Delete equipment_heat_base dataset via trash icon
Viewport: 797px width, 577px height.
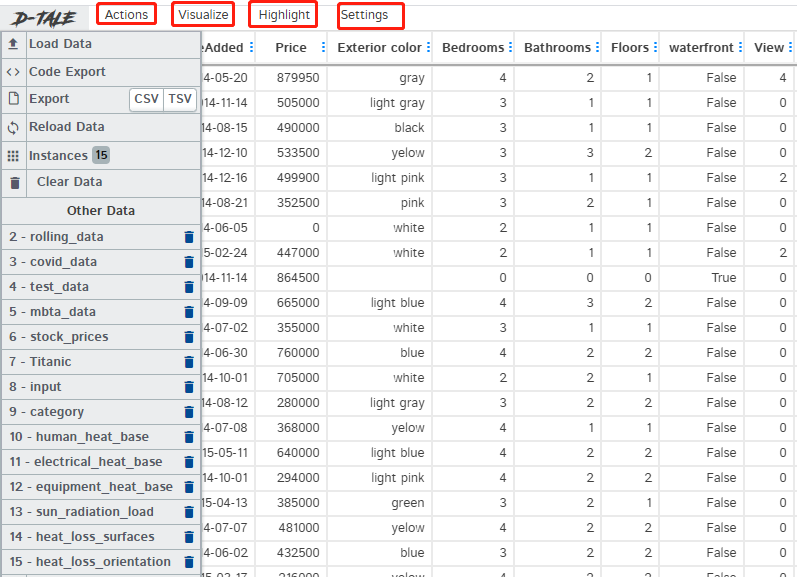coord(189,487)
